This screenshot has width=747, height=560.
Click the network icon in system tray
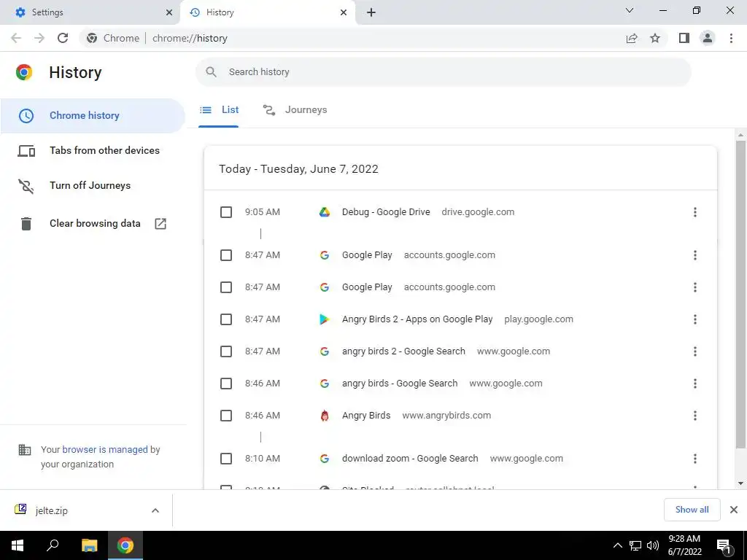[x=635, y=545]
